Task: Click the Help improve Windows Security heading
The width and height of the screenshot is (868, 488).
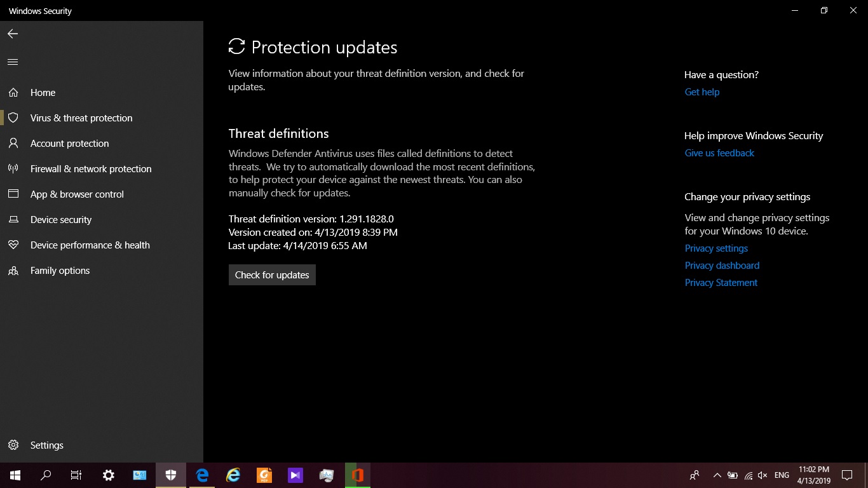Action: (754, 136)
